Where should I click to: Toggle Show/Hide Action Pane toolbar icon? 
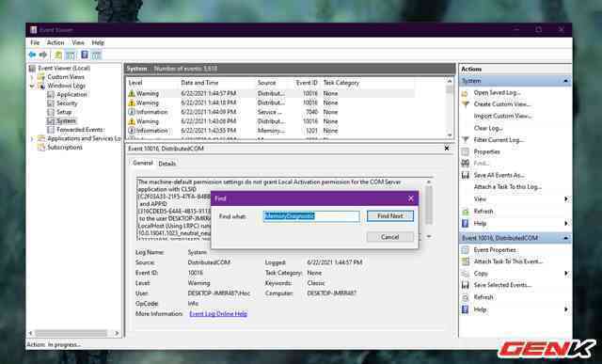96,55
